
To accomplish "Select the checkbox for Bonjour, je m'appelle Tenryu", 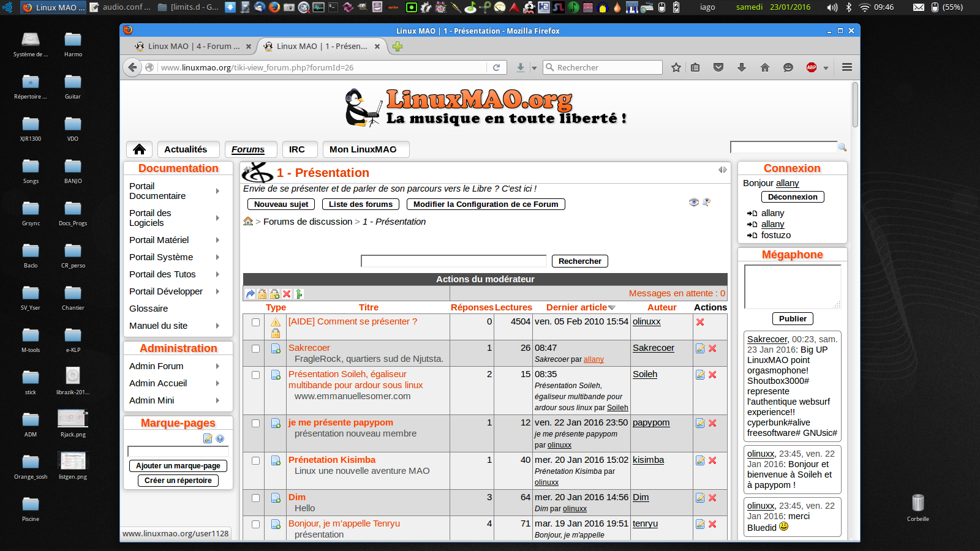I will (255, 524).
